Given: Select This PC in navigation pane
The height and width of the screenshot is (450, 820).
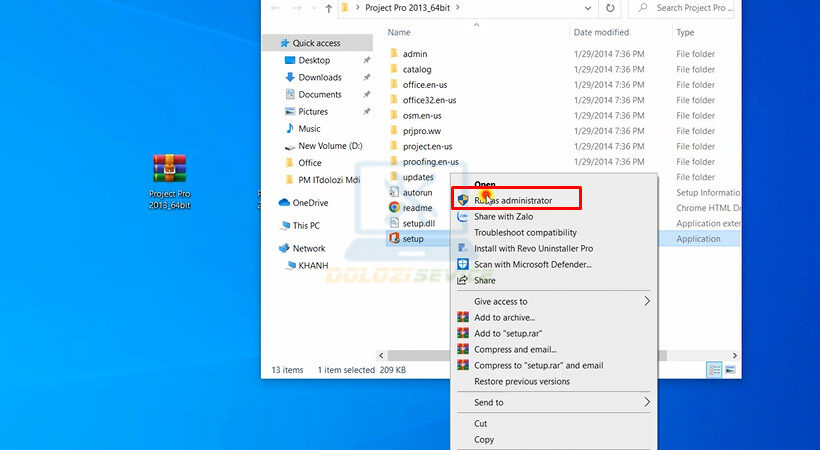Looking at the screenshot, I should (x=306, y=226).
